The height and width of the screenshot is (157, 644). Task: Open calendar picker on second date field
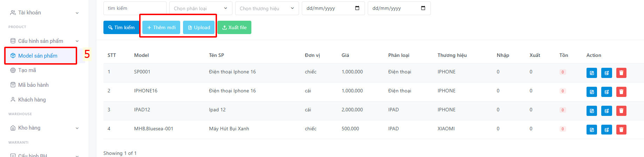423,8
